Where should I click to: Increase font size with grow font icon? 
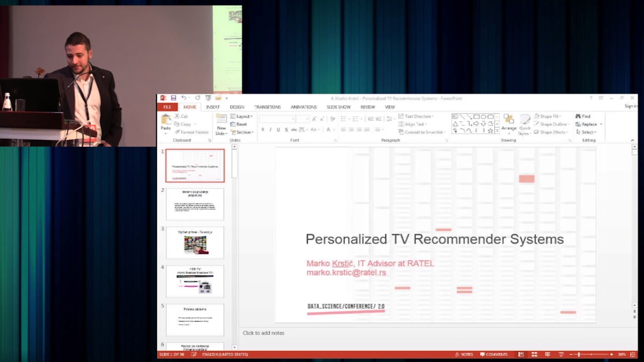(x=314, y=119)
